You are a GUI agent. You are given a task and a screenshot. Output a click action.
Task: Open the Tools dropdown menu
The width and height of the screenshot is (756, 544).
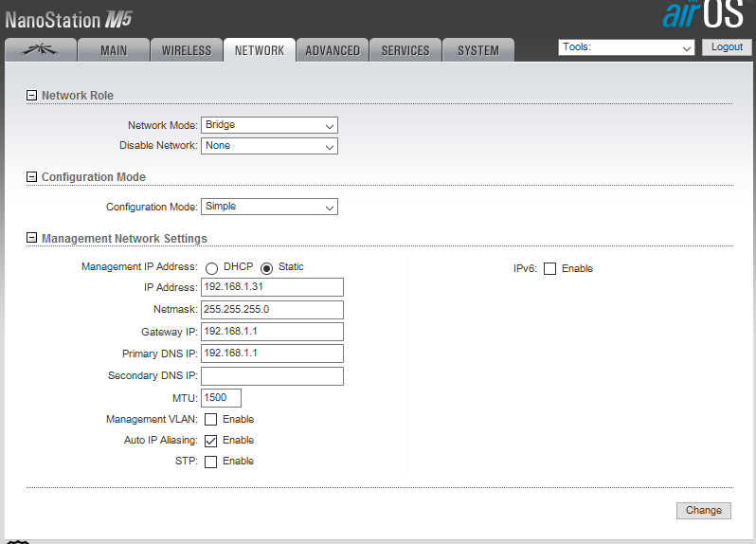626,47
